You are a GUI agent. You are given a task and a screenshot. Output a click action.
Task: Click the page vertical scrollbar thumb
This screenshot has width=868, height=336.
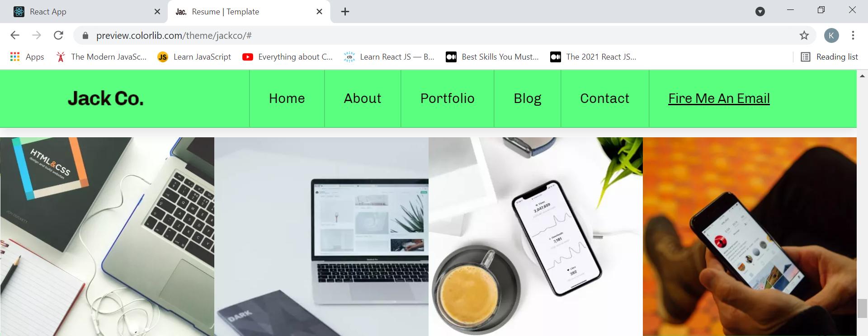pos(862,308)
